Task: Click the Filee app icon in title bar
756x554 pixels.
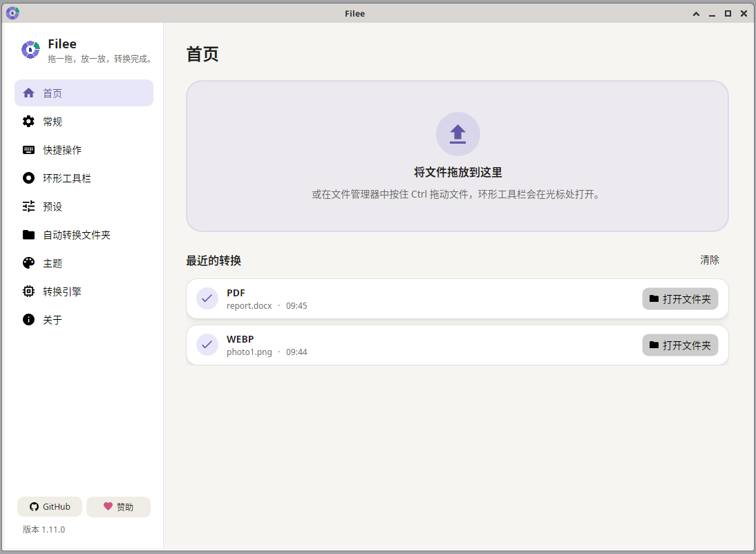Action: (12, 14)
